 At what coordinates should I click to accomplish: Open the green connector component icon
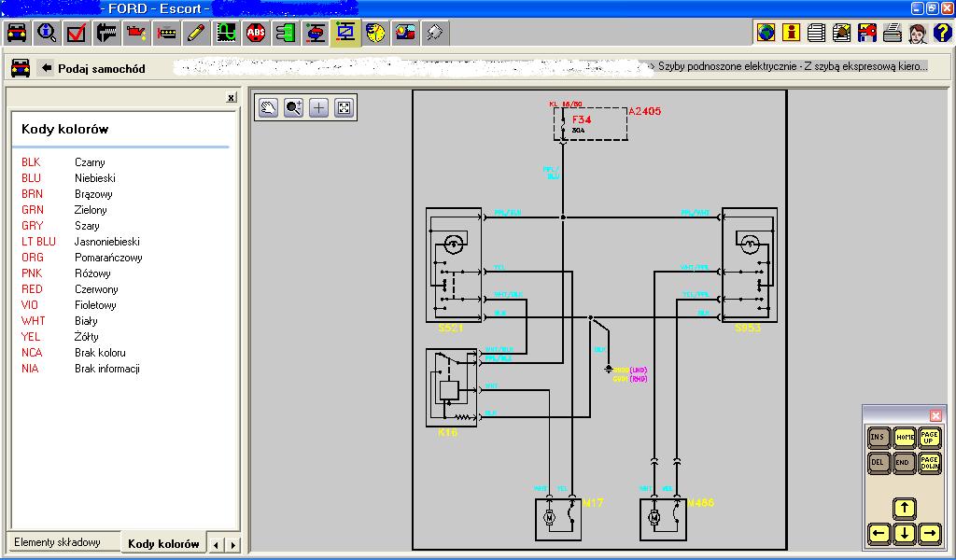tap(286, 33)
